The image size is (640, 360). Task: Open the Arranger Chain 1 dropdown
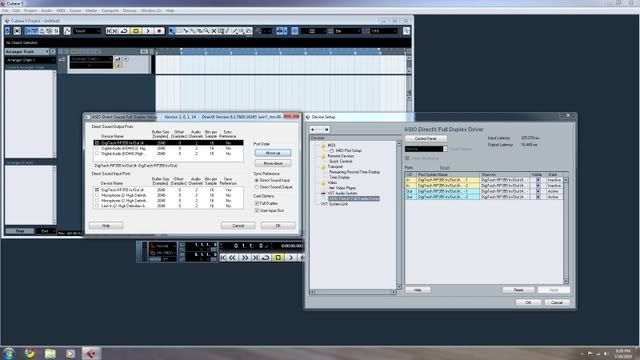(x=30, y=60)
